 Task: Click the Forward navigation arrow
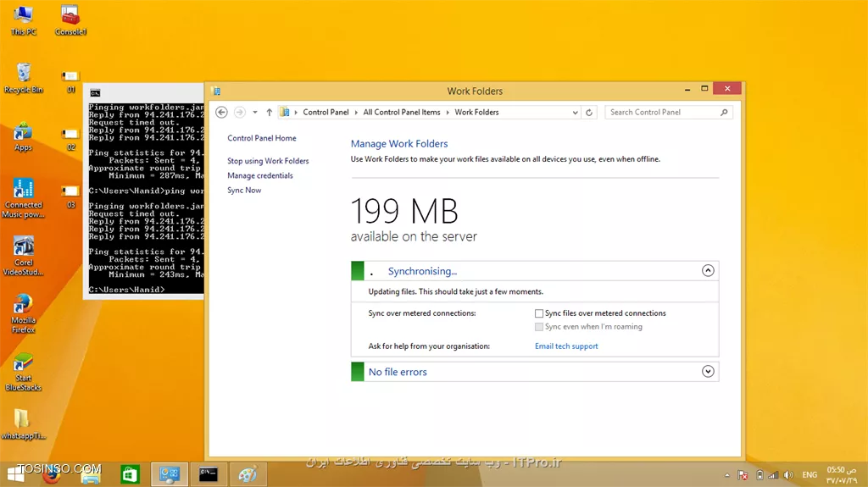240,113
